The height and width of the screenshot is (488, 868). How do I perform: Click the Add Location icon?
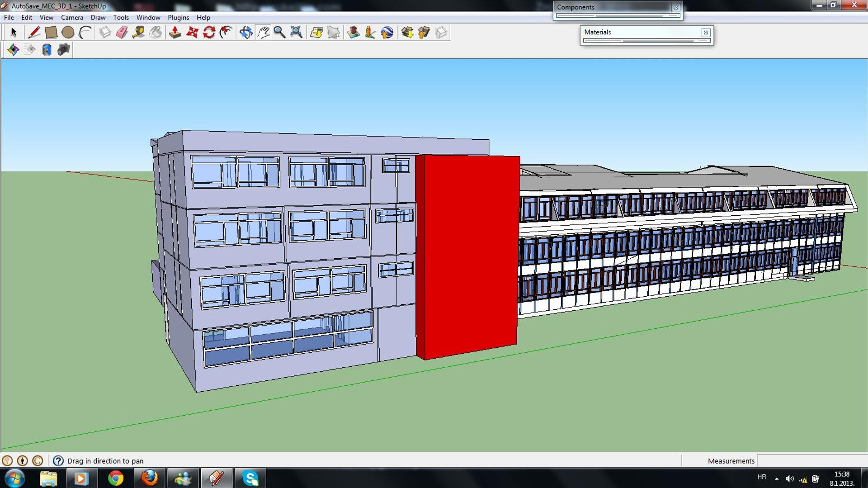tap(316, 33)
